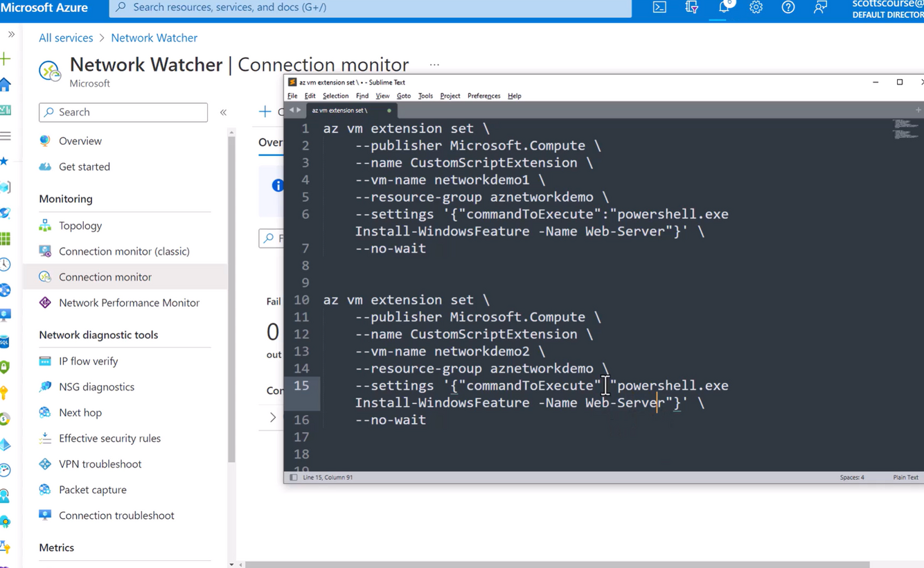Open the Edit menu in Sublime Text
Image resolution: width=924 pixels, height=568 pixels.
point(310,96)
